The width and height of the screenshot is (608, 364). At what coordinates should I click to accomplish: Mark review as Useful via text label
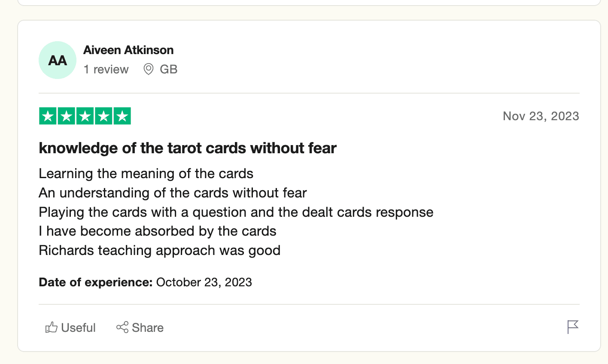click(78, 328)
